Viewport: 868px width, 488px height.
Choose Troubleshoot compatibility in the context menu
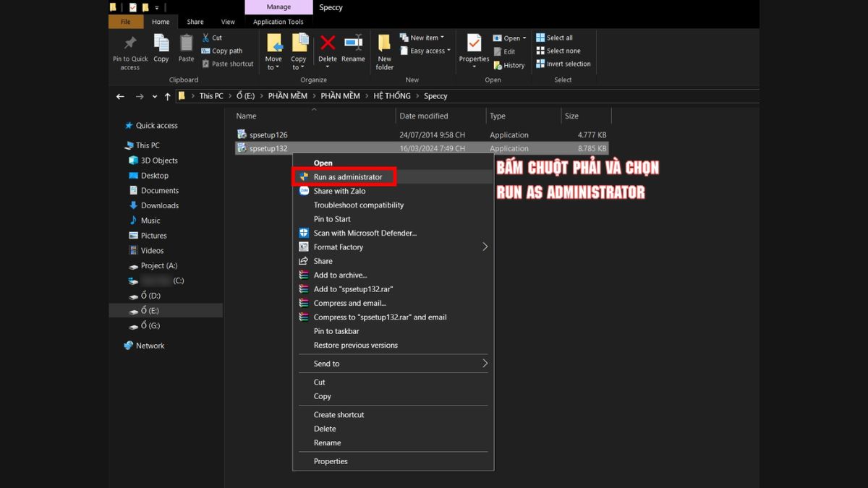point(393,205)
